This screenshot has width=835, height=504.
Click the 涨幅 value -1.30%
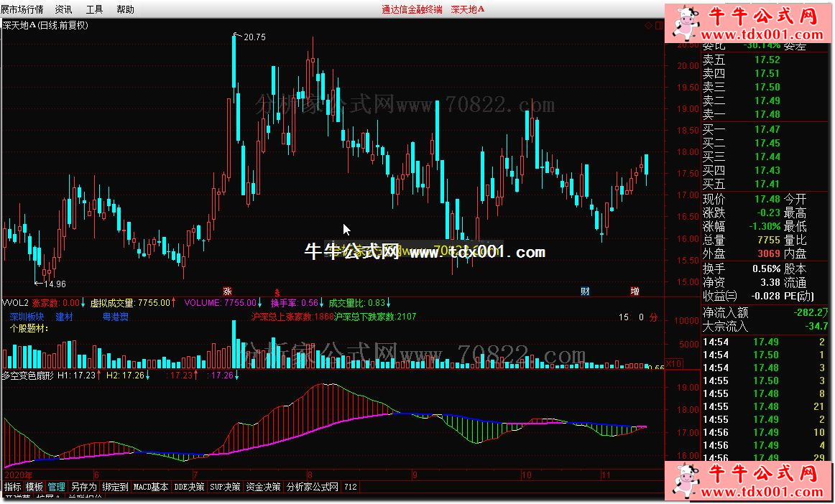click(765, 227)
